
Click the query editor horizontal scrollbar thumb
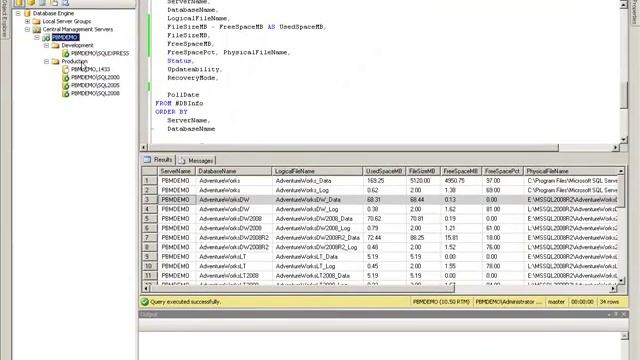pos(353,147)
